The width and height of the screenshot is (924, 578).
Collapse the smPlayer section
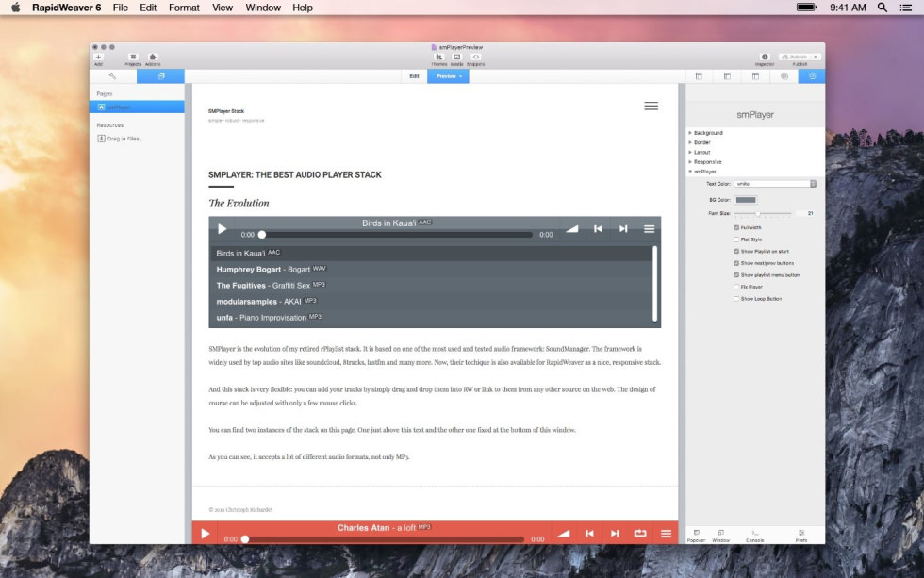coord(690,172)
